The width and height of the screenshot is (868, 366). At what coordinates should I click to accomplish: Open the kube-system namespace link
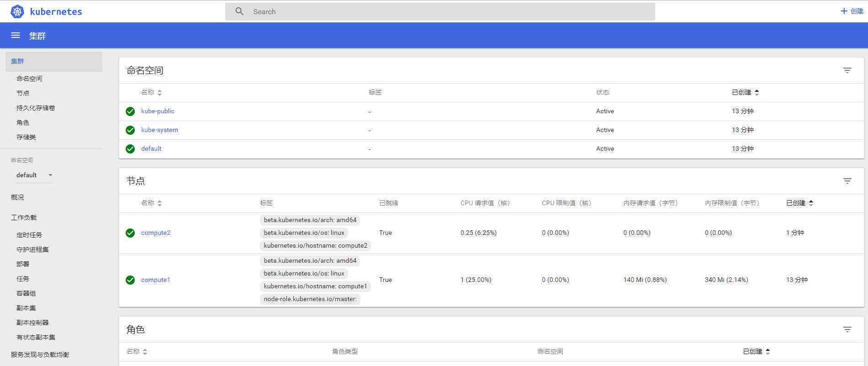tap(159, 130)
